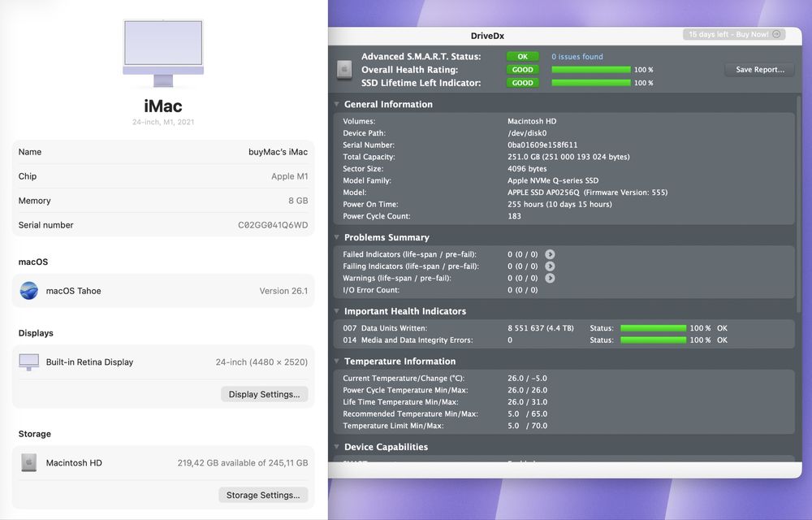Viewport: 812px width, 520px height.
Task: Collapse the General Information section
Action: point(337,104)
